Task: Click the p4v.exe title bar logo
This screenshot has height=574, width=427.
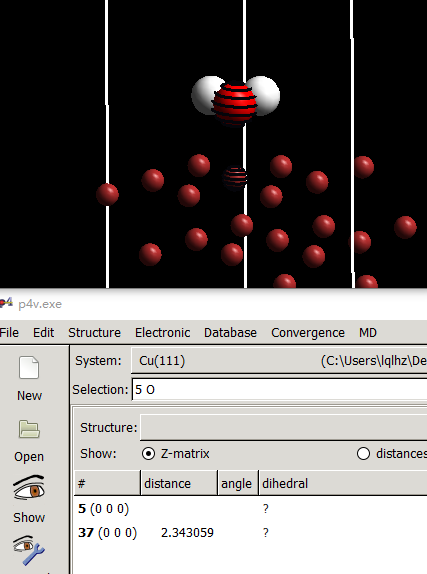Action: point(6,303)
